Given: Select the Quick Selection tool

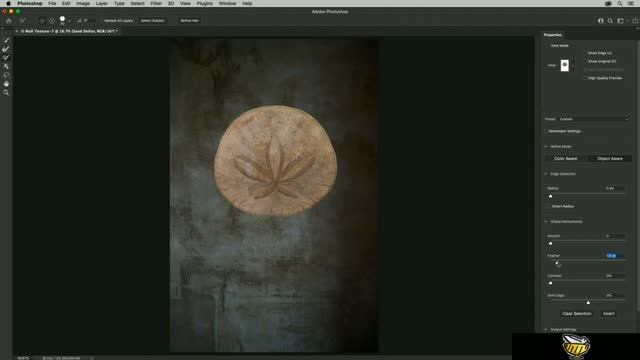Looking at the screenshot, I should coord(6,40).
